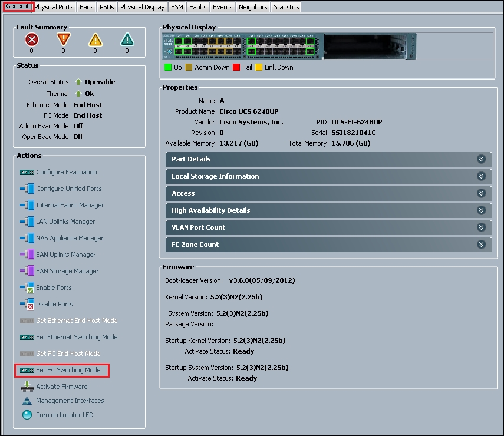Screen dimensions: 504x436
Task: Expand the Access section
Action: [x=481, y=193]
